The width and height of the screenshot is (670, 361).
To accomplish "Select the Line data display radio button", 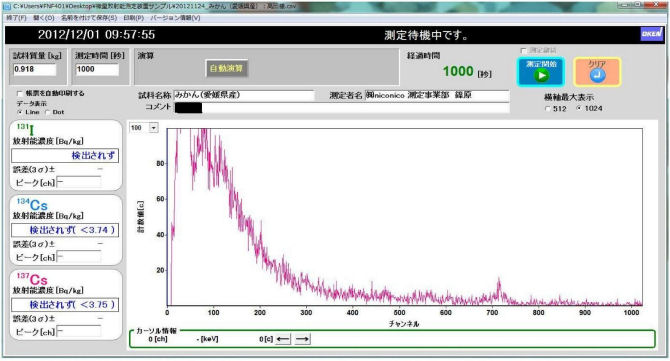I will click(20, 112).
